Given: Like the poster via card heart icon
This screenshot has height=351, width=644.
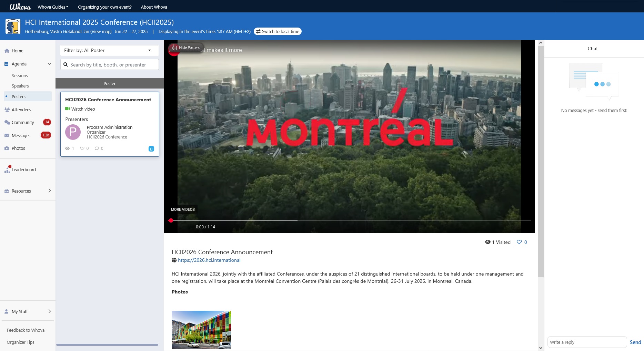Looking at the screenshot, I should (82, 148).
